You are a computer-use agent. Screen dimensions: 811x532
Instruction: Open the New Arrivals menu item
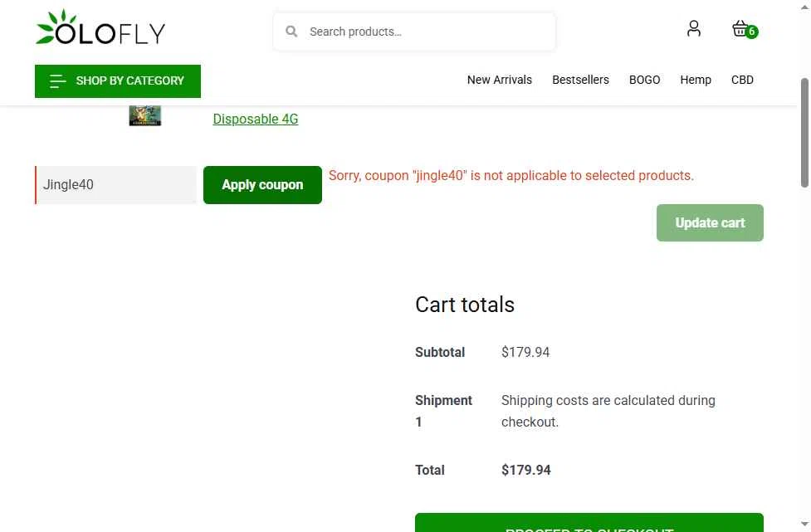[499, 81]
